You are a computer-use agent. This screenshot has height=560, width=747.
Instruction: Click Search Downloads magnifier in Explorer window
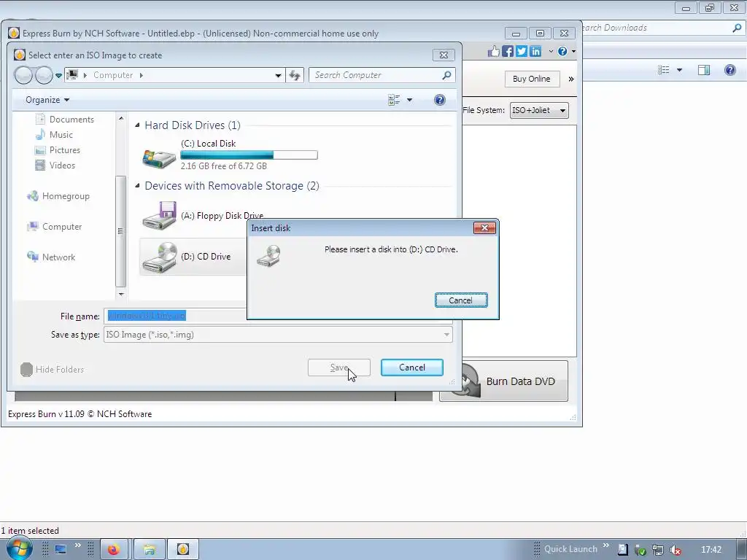(x=737, y=28)
